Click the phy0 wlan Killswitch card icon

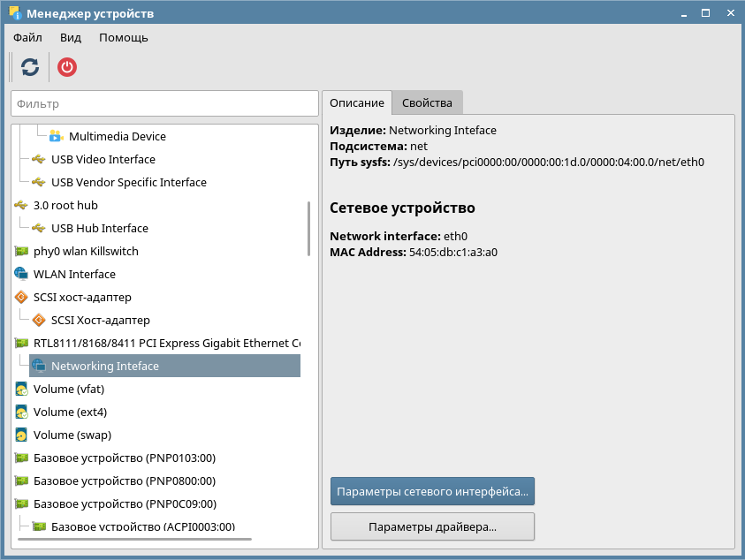21,251
